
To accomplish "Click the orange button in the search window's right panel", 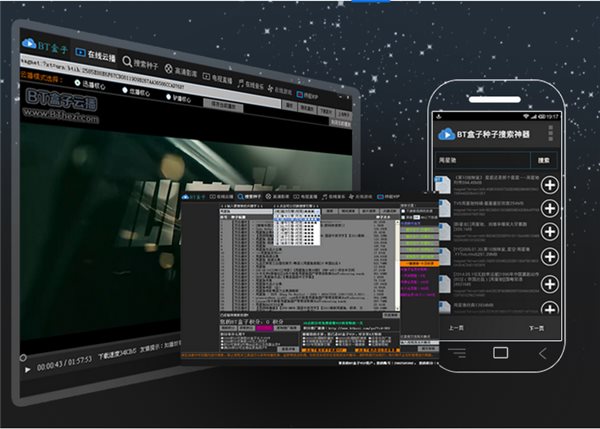I will [419, 264].
